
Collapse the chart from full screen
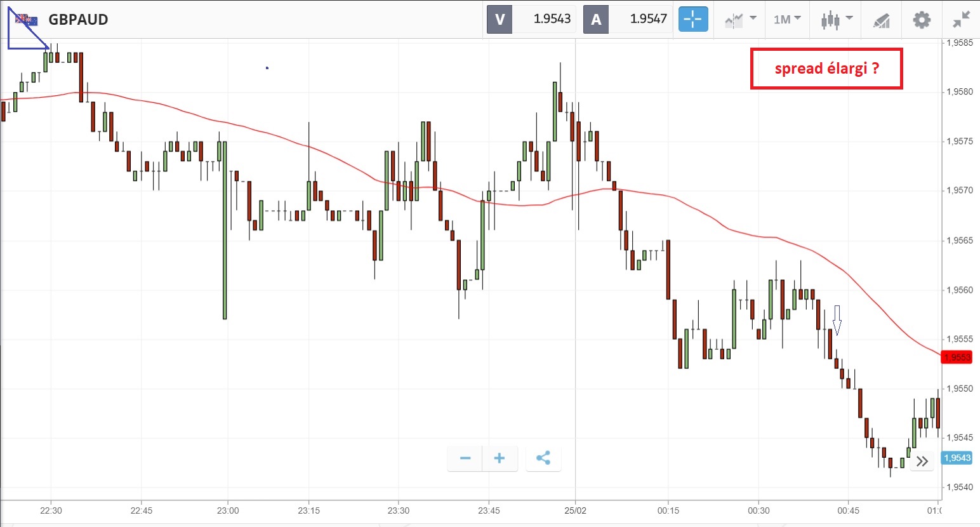point(962,20)
